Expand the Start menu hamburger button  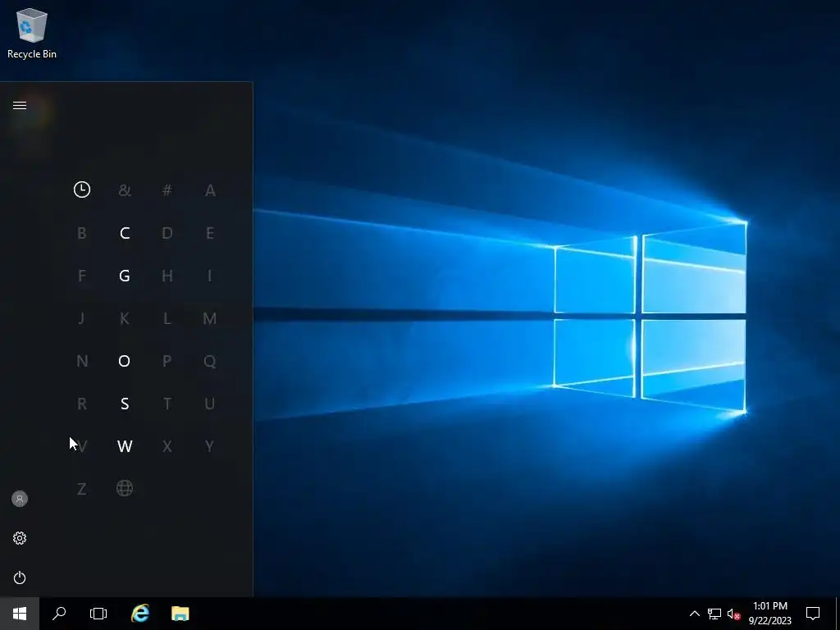click(x=20, y=105)
